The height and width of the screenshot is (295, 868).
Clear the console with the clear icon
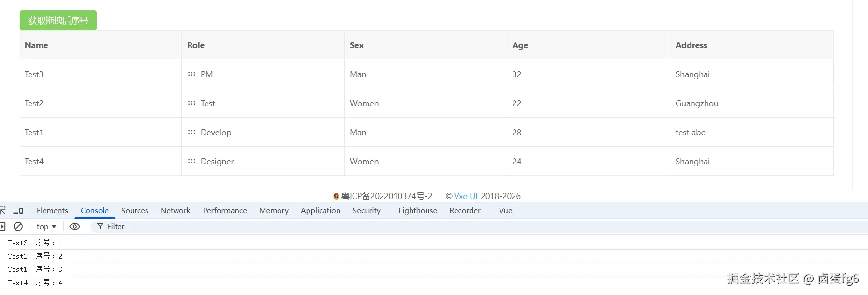[18, 226]
